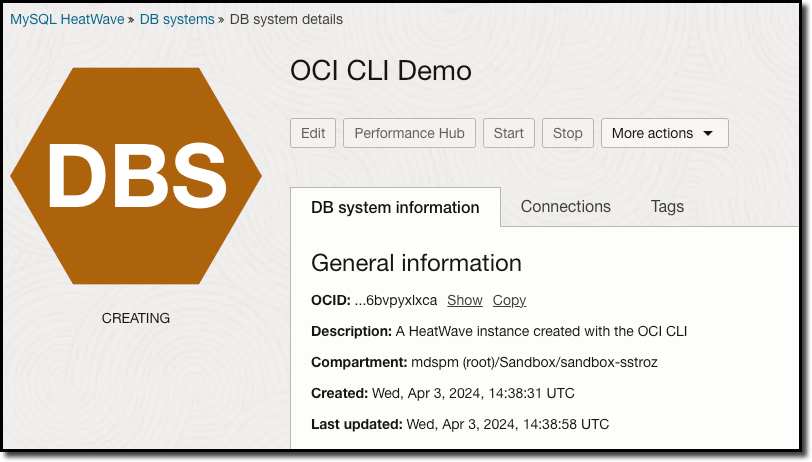Switch to the Connections tab
Image resolution: width=812 pixels, height=462 pixels.
(x=566, y=207)
